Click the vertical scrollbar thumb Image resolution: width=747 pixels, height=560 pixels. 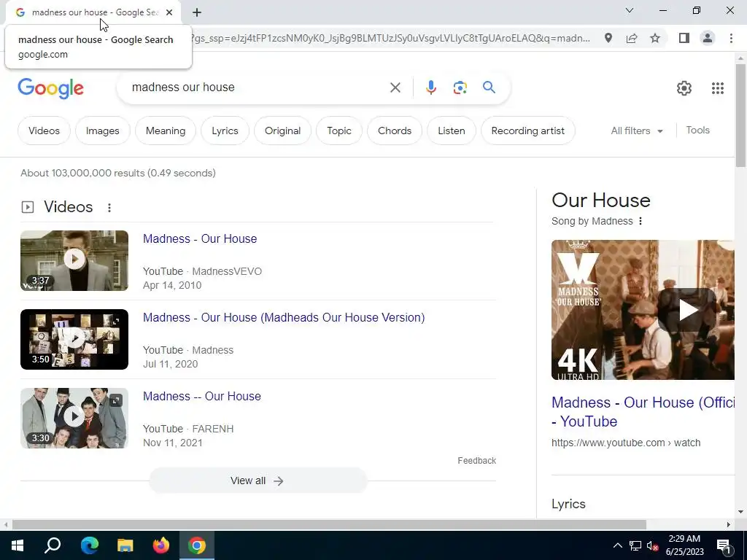[x=740, y=115]
